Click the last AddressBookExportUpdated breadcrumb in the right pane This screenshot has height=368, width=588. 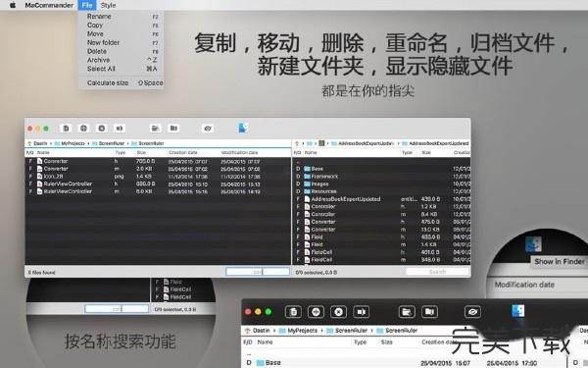(435, 143)
